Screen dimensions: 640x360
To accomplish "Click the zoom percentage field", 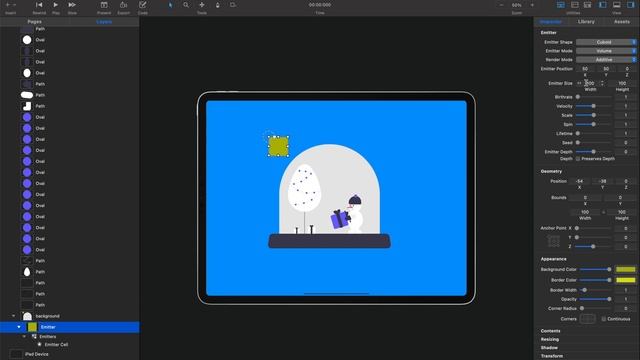I will [517, 5].
